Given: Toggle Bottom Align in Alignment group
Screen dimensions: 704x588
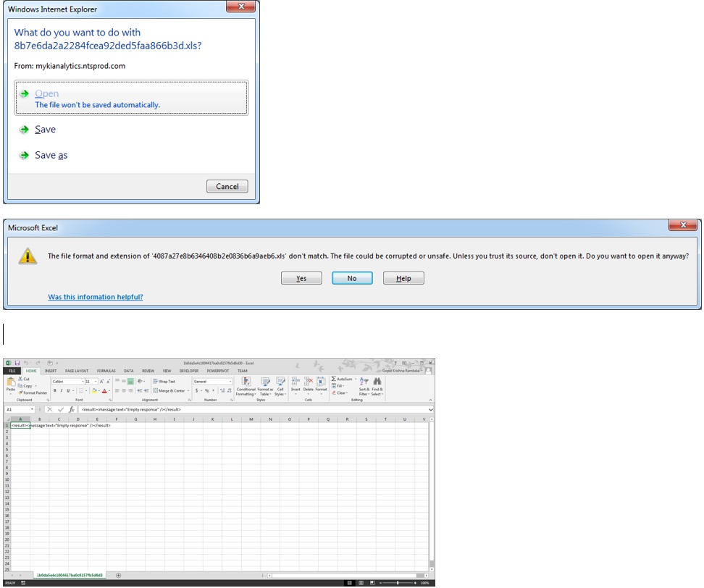Looking at the screenshot, I should pyautogui.click(x=130, y=382).
